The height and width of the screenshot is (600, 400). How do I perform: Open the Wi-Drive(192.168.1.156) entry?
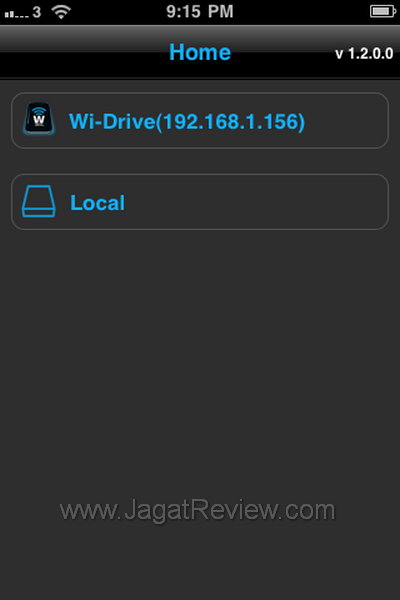200,120
